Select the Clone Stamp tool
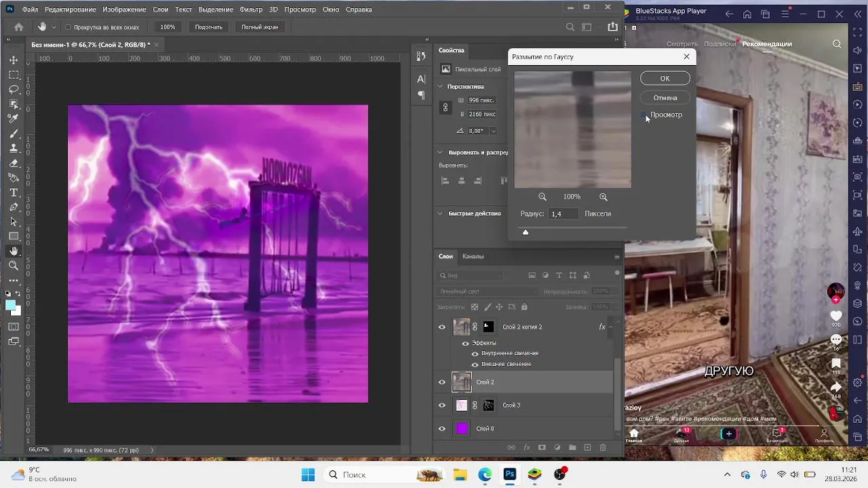This screenshot has width=868, height=488. pos(14,148)
